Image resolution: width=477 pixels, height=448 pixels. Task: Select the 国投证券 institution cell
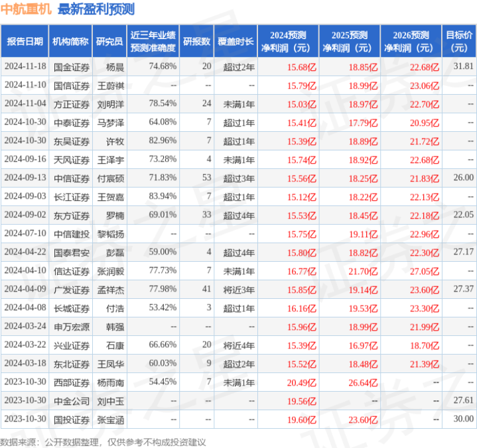coord(72,420)
